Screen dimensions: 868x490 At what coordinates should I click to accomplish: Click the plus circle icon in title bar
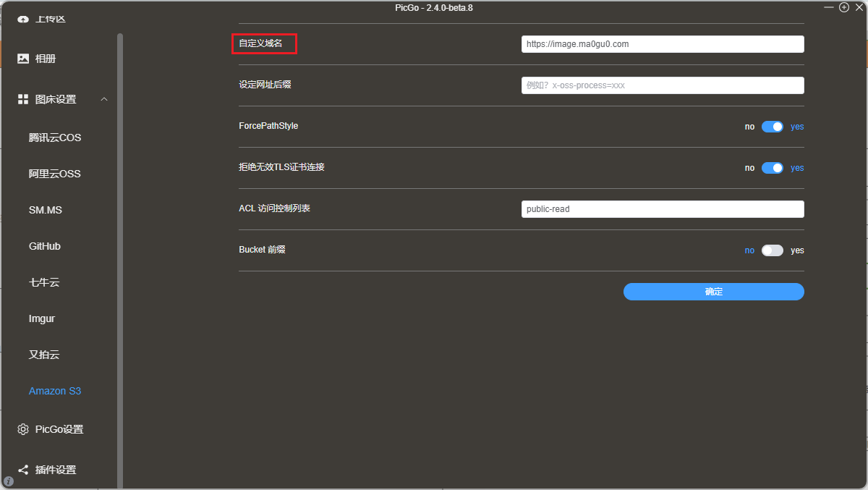coord(843,7)
